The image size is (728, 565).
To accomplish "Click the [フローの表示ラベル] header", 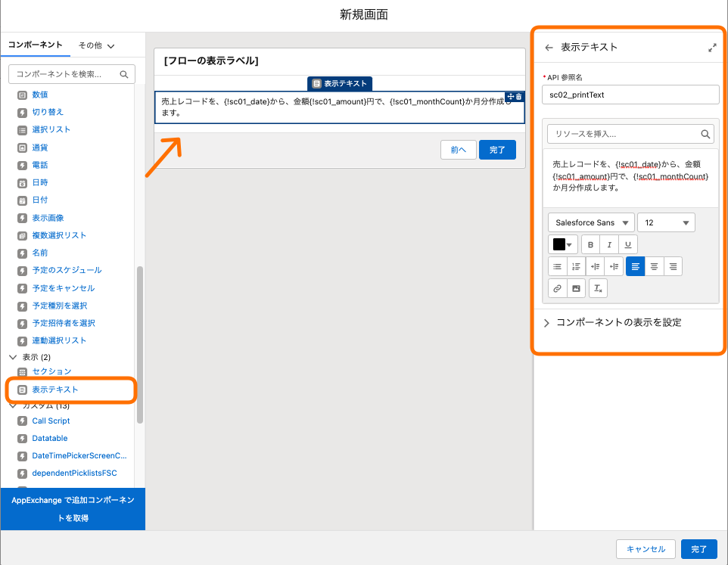I will 211,61.
